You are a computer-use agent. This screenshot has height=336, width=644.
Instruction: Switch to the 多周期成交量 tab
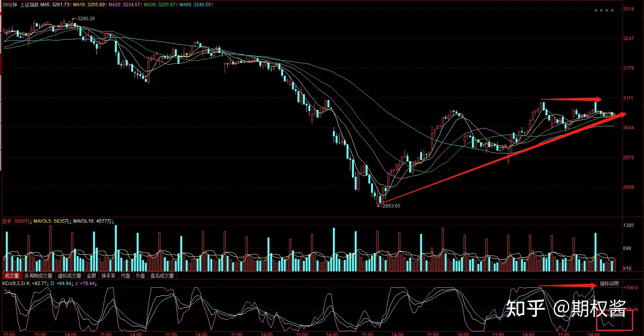[38, 276]
